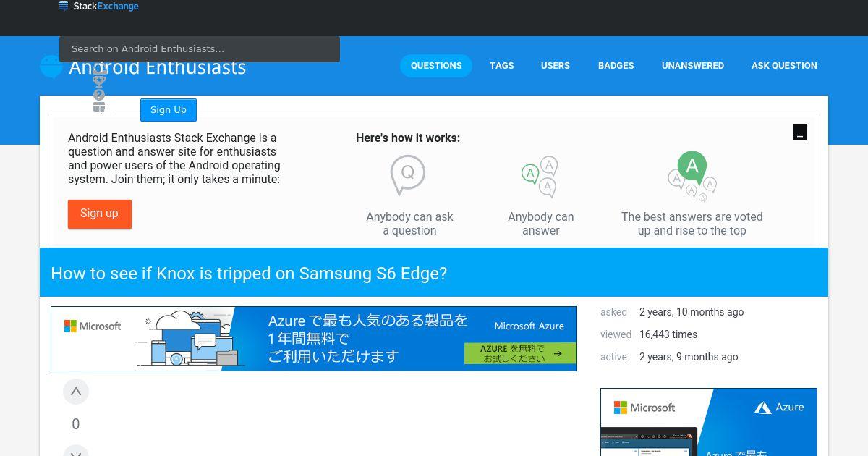Open the achievements trophy icon
Image resolution: width=868 pixels, height=456 pixels.
[99, 81]
